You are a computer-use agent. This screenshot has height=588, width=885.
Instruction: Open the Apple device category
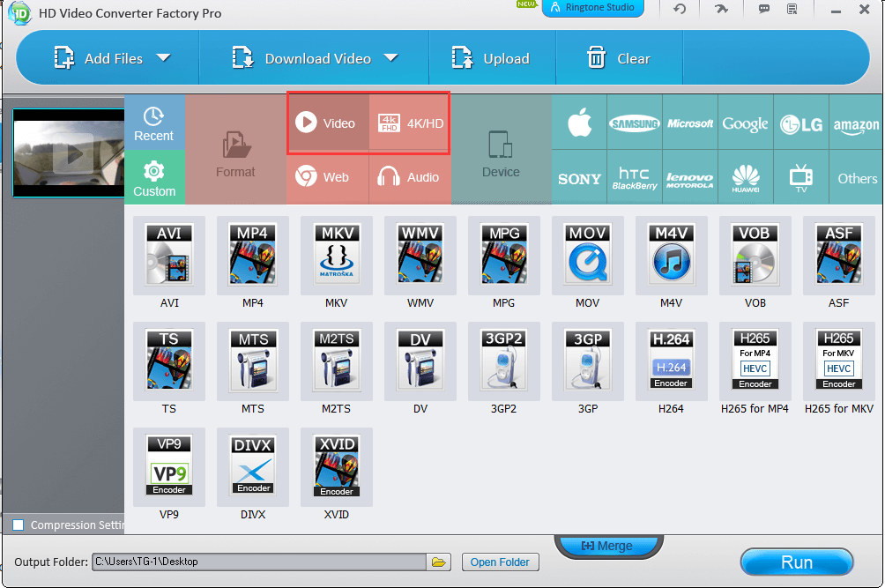pos(579,123)
